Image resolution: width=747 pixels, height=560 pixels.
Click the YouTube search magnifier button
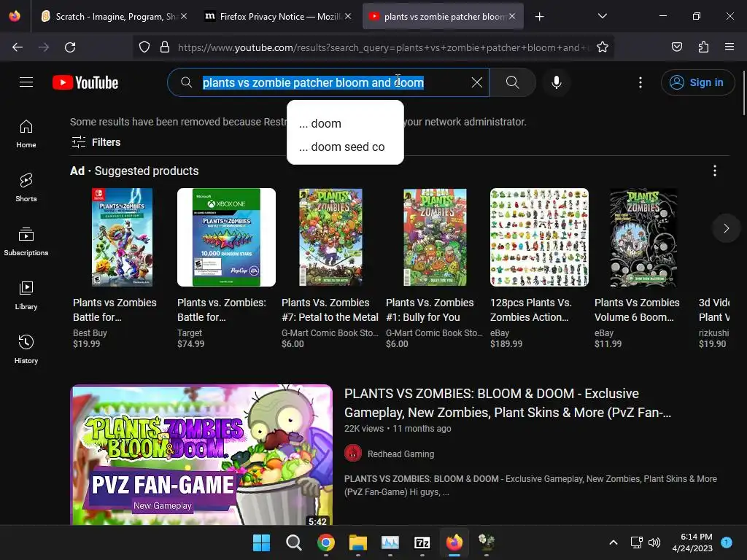coord(513,82)
